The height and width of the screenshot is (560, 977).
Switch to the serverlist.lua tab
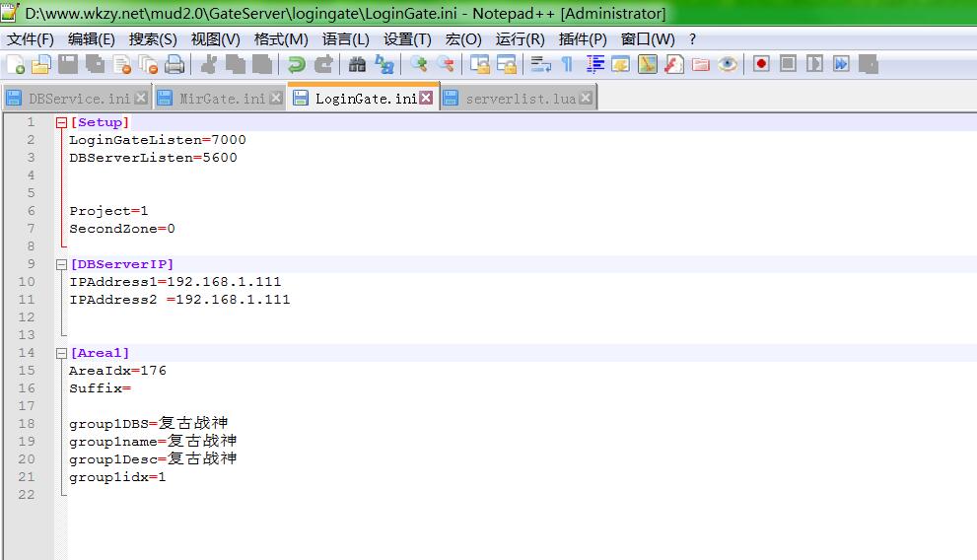(x=520, y=99)
